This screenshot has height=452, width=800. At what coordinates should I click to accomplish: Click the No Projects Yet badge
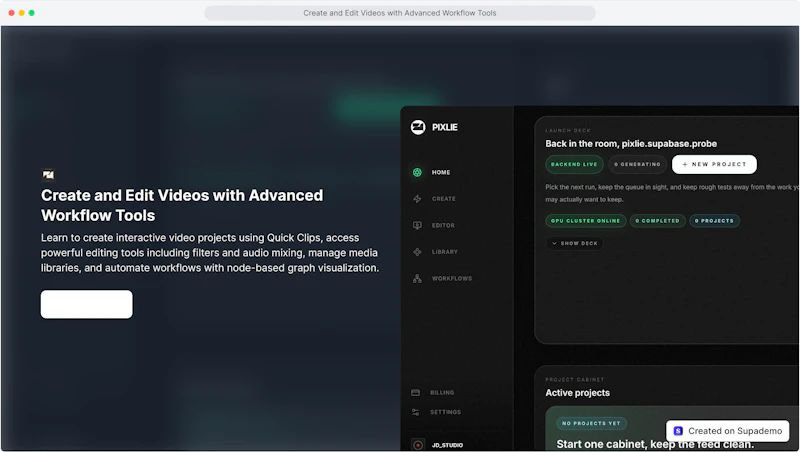[591, 423]
